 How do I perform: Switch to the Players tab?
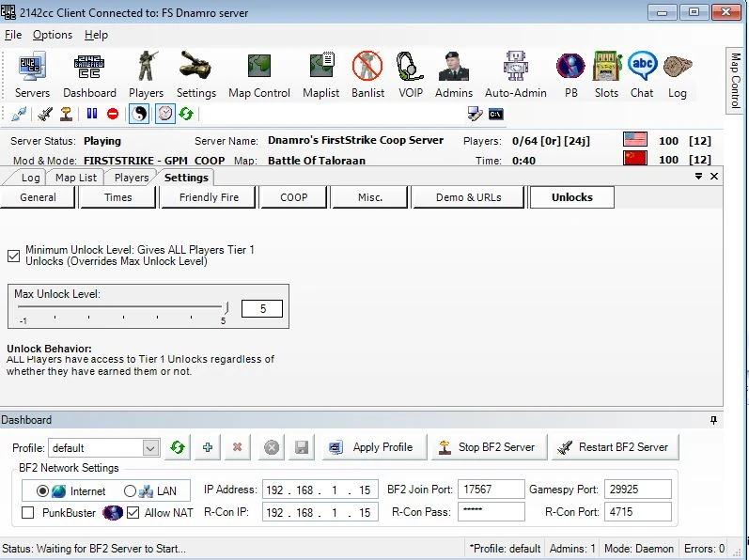(x=132, y=178)
